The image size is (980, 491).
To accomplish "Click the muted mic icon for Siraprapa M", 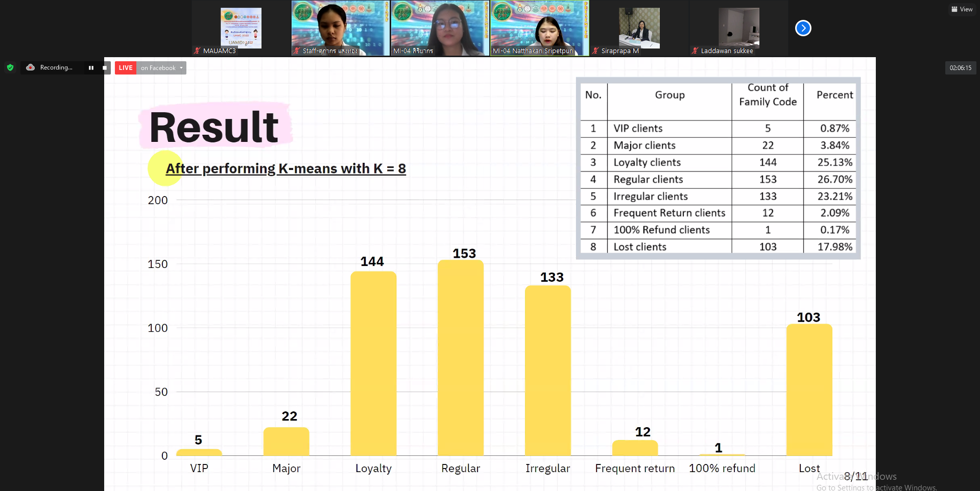I will pos(595,51).
